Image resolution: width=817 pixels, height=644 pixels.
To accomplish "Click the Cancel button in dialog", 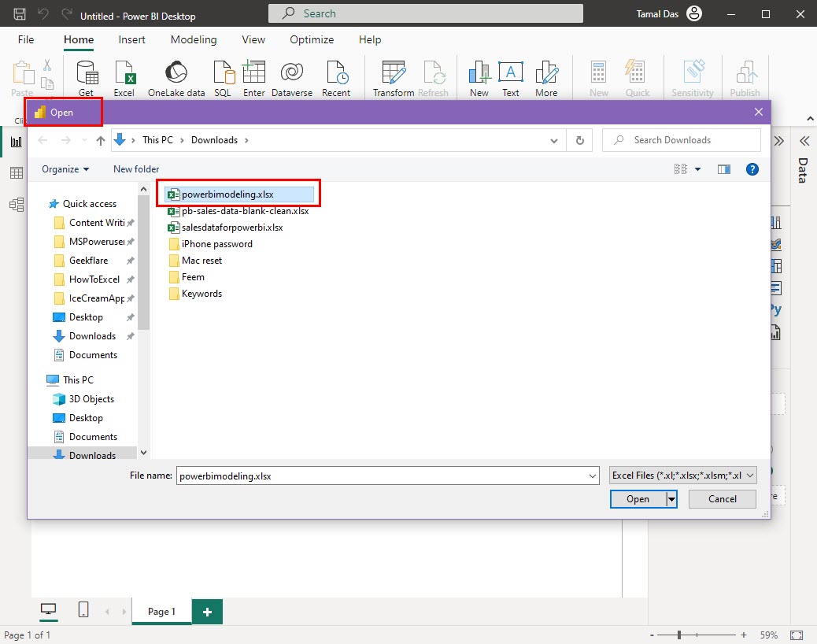I will pyautogui.click(x=723, y=499).
